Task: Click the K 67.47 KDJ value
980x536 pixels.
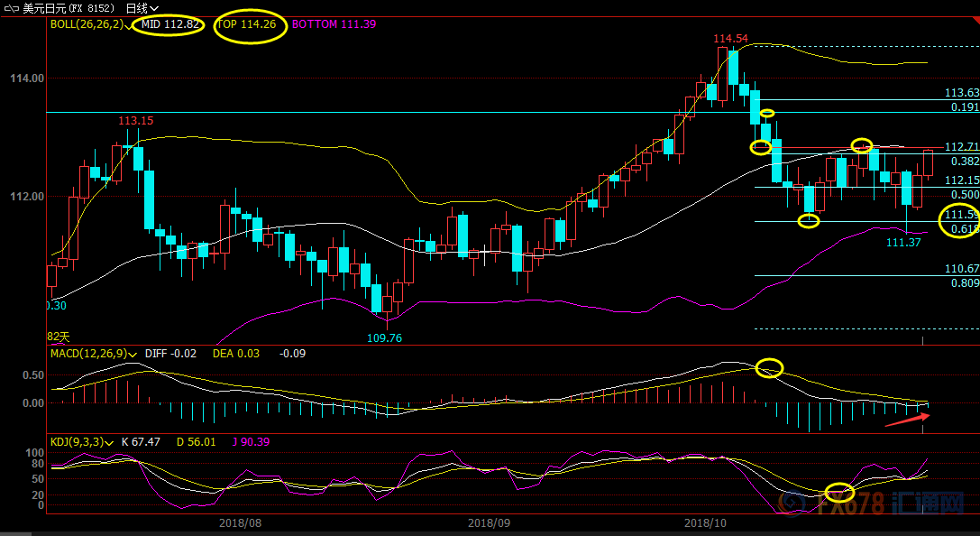Action: [141, 442]
